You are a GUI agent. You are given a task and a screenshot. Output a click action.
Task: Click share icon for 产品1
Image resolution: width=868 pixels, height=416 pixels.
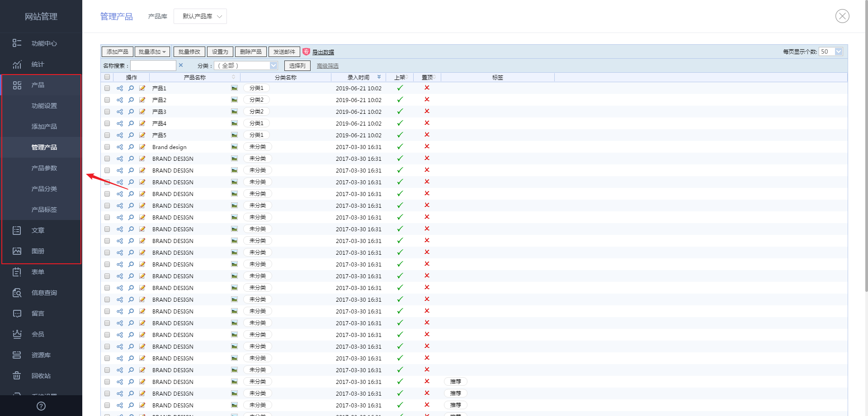click(x=120, y=88)
